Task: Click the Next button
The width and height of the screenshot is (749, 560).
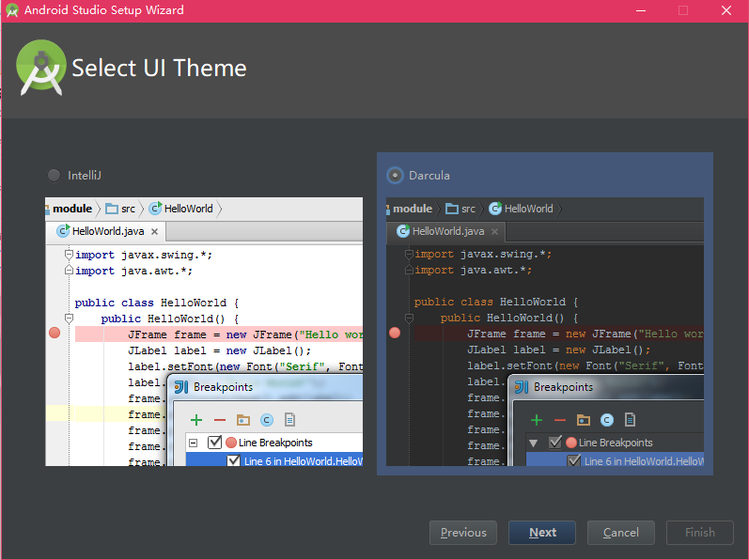Action: click(542, 533)
